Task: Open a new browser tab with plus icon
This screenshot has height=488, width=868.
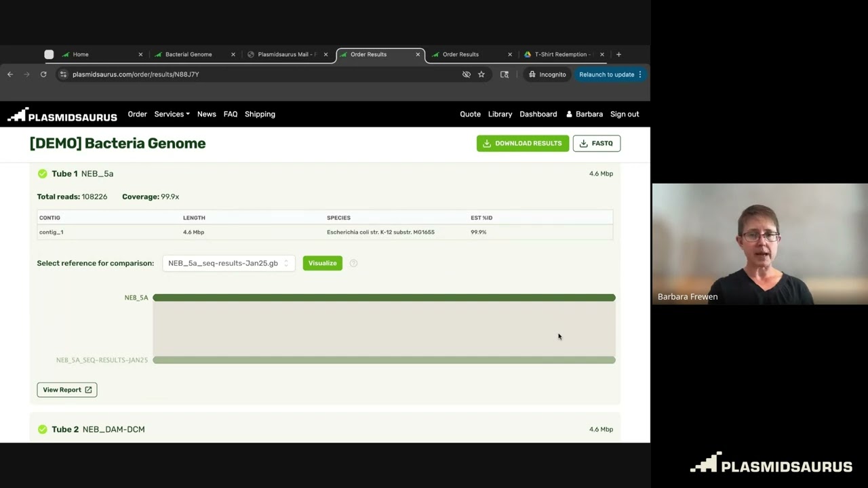Action: pyautogui.click(x=618, y=54)
